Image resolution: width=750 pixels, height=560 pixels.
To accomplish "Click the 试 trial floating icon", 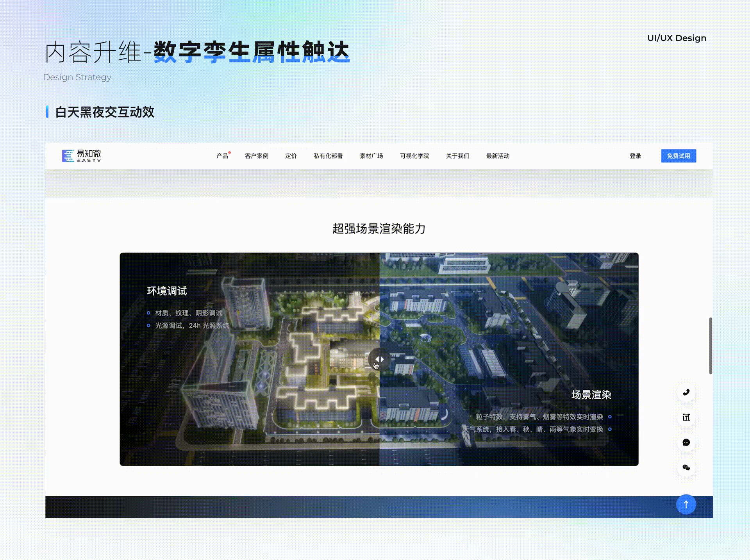I will pyautogui.click(x=686, y=417).
